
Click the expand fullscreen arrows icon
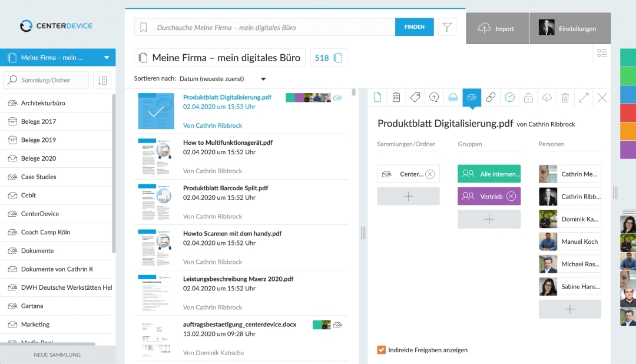click(584, 97)
